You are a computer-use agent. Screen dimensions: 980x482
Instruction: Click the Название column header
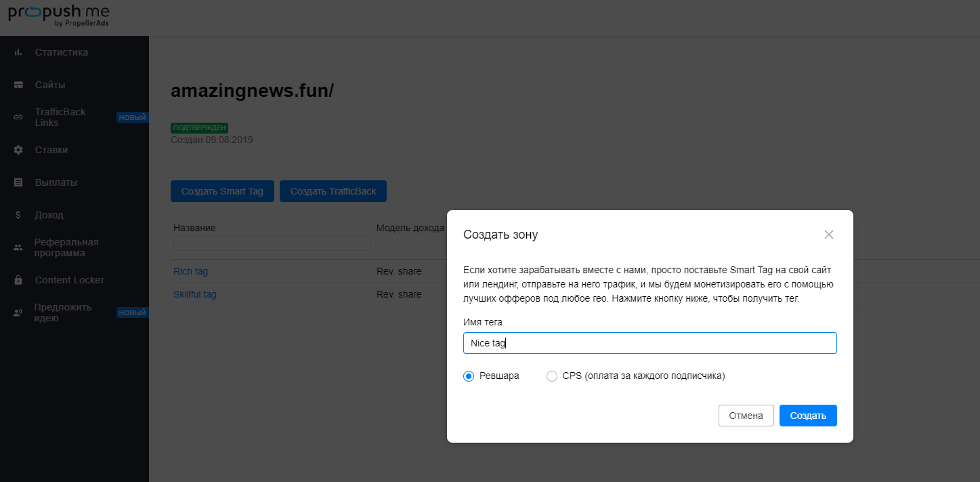(x=194, y=228)
